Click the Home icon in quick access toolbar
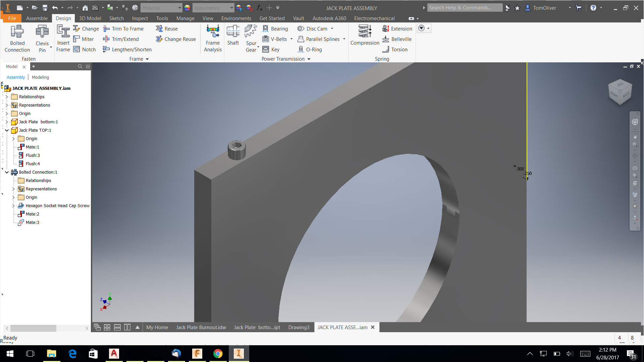The image size is (644, 362). [x=85, y=8]
